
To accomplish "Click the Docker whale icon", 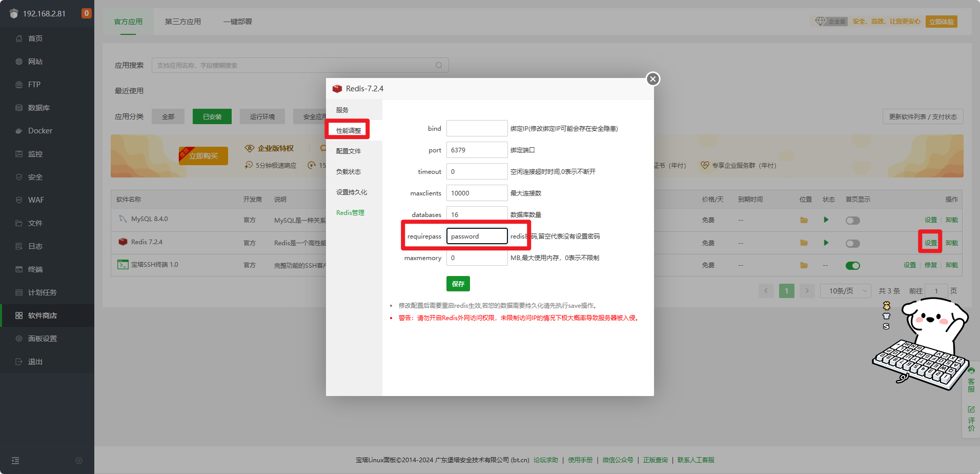I will (x=19, y=131).
